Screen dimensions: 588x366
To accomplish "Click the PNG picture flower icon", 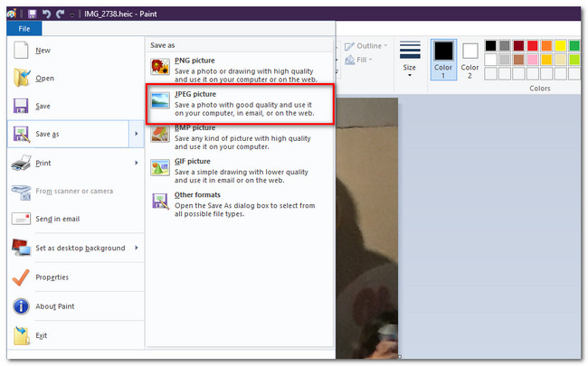I will [160, 67].
